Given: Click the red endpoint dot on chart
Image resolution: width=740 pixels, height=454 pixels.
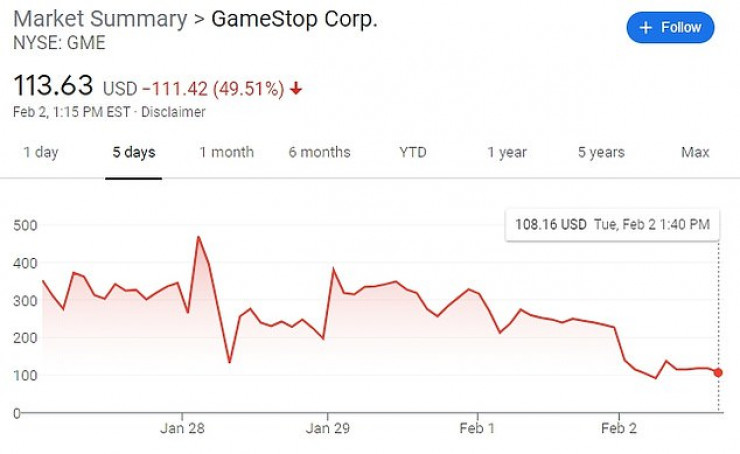Looking at the screenshot, I should (718, 372).
